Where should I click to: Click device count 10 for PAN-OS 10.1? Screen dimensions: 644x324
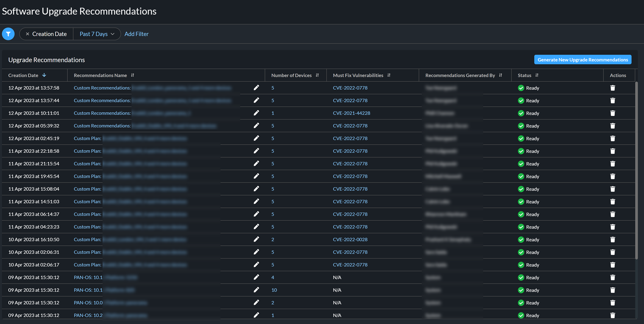[274, 290]
